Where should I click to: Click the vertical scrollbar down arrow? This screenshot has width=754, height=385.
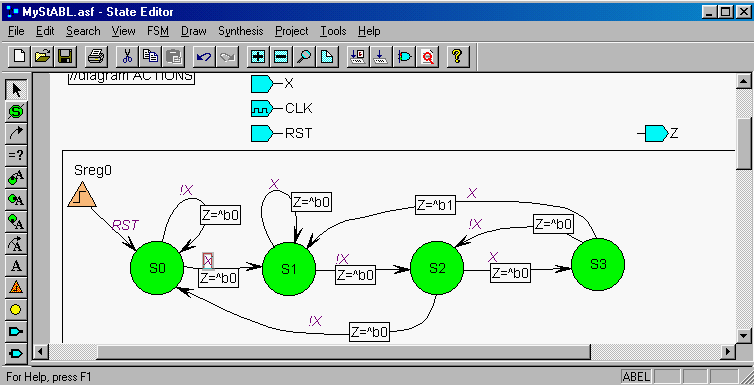pyautogui.click(x=744, y=335)
